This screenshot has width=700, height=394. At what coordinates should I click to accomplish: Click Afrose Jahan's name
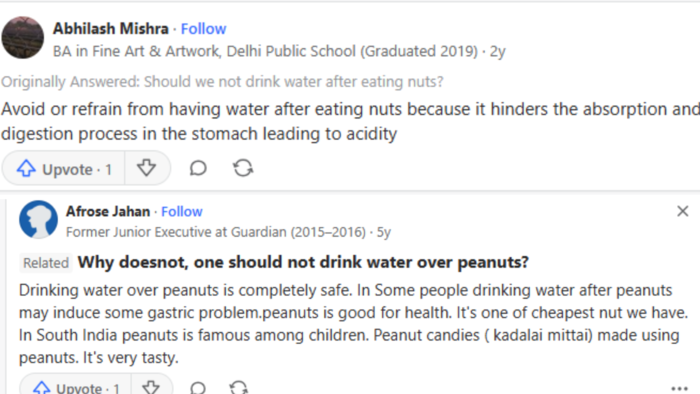point(108,212)
